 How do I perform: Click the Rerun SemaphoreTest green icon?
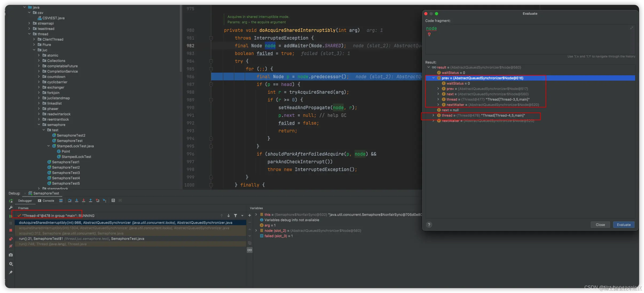[11, 201]
